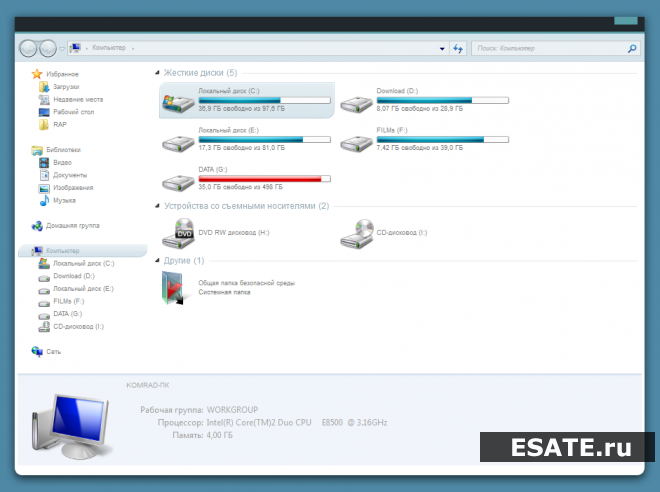Click the teal button in title bar corner
Screen dimensions: 660x492
625,21
